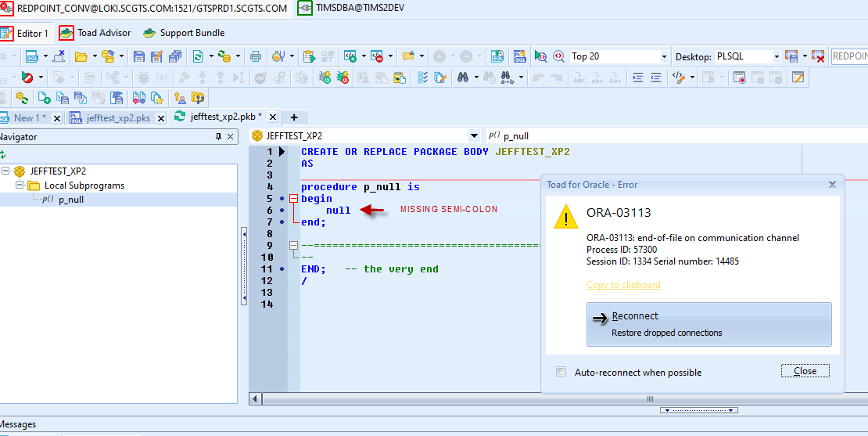868x436 pixels.
Task: Click the Reconnect button in error dialog
Action: tap(708, 324)
